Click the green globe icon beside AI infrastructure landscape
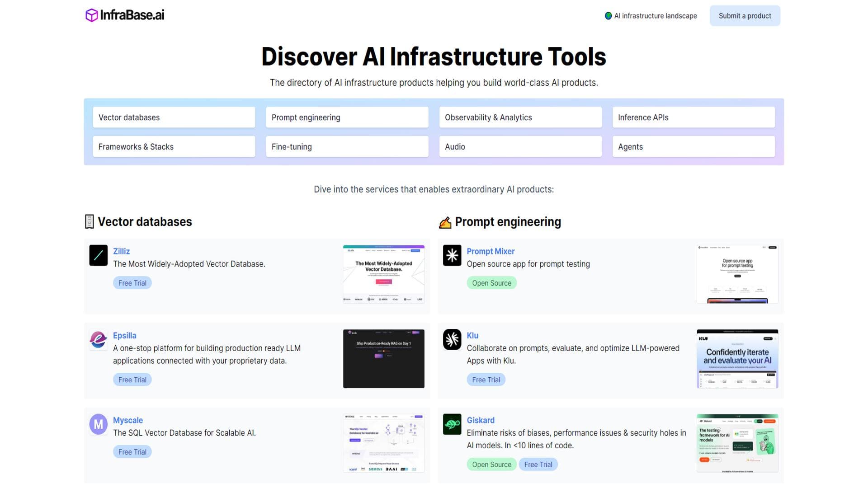Image resolution: width=868 pixels, height=488 pixels. [x=608, y=16]
